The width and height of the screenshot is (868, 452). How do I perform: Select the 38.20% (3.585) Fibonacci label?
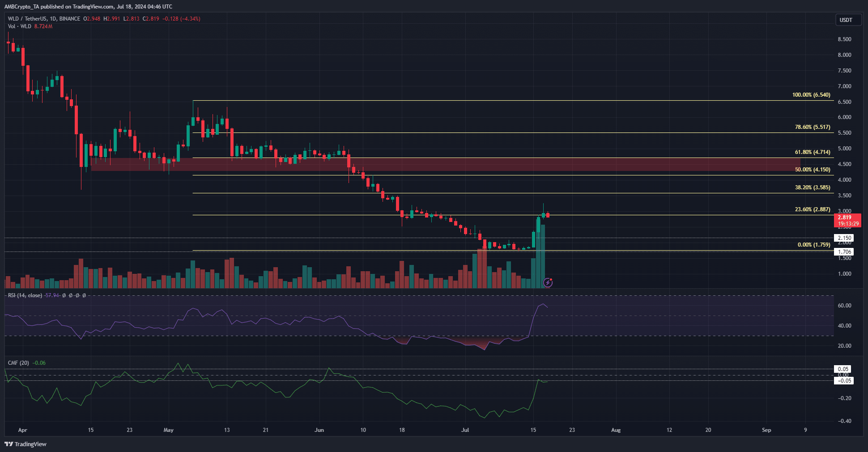pos(813,188)
